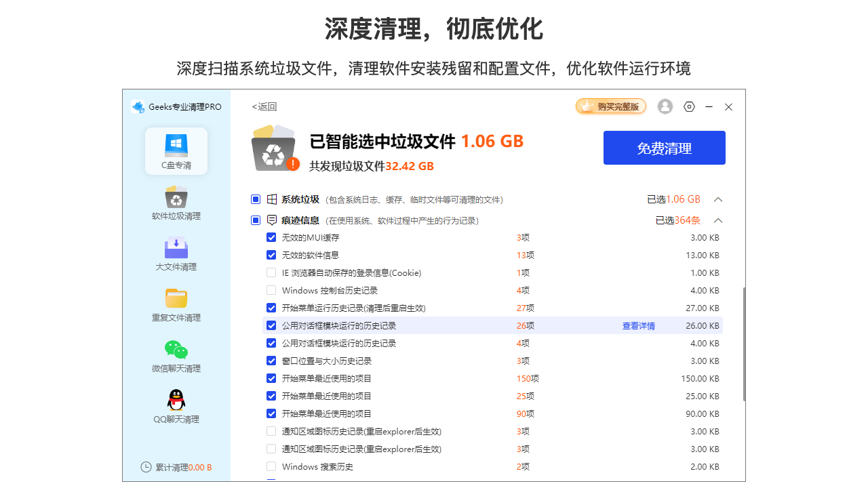Check the Windows 搜索历史 entry
868x488 pixels.
click(x=271, y=466)
